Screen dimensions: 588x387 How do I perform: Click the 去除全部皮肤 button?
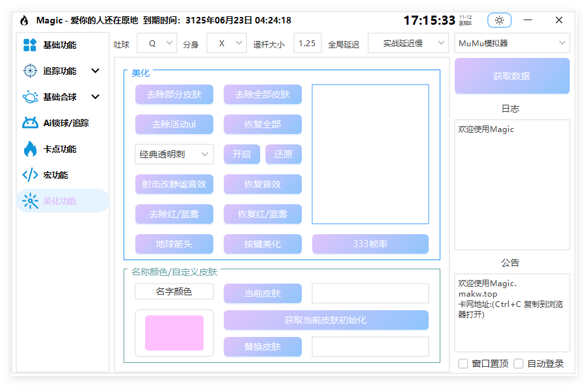(x=263, y=94)
